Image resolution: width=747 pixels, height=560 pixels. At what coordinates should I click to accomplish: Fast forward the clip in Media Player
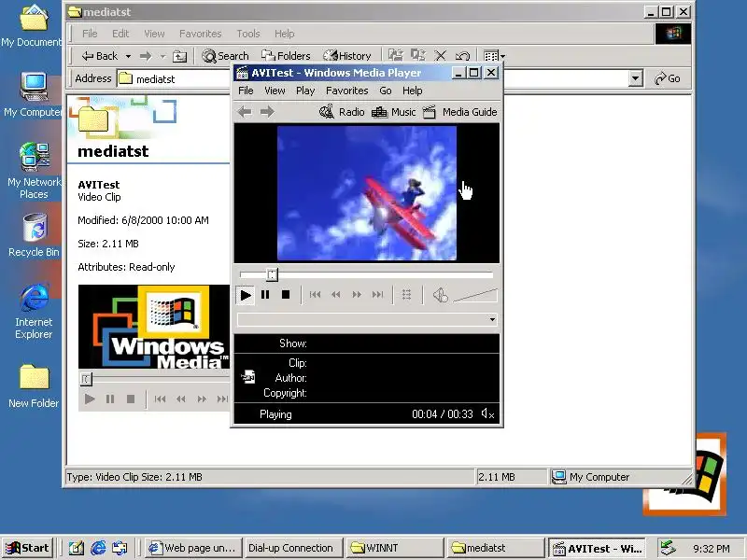click(x=357, y=295)
